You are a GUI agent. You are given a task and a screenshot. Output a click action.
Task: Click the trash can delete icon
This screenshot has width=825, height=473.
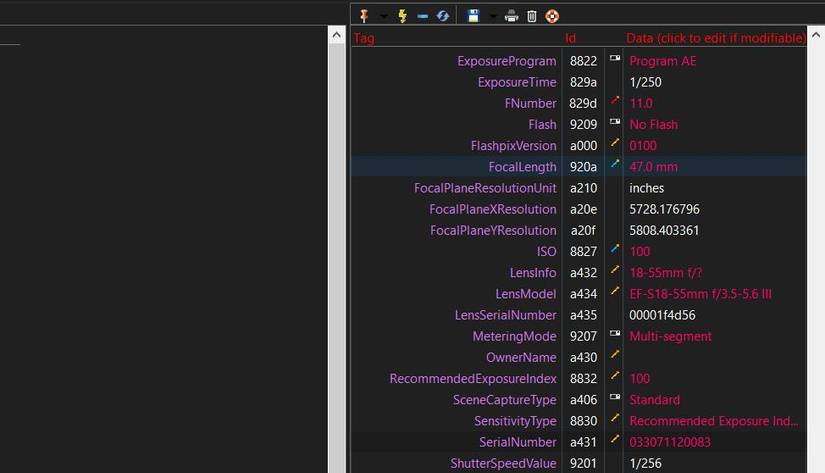(x=532, y=16)
